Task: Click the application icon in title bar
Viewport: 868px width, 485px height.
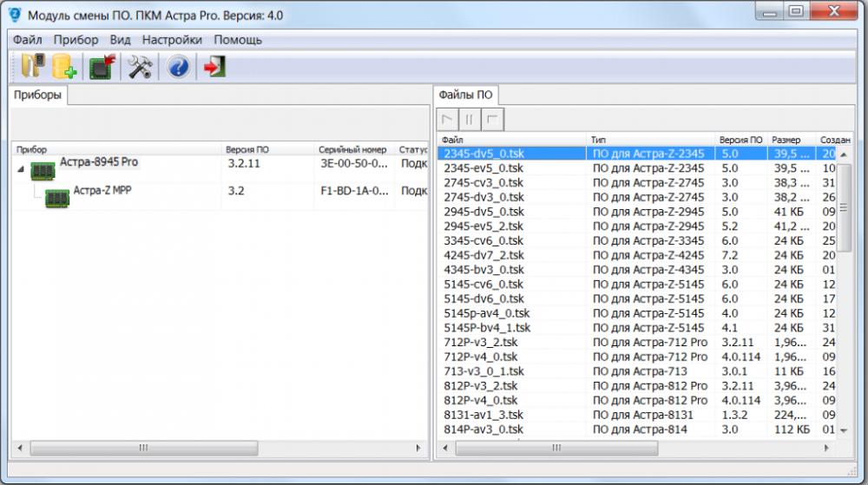Action: pos(15,15)
